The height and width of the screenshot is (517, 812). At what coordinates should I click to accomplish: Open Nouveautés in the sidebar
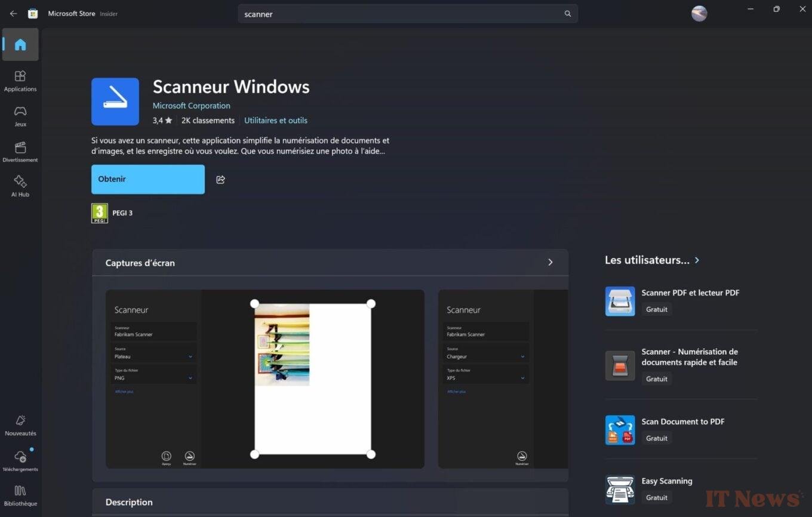point(20,426)
